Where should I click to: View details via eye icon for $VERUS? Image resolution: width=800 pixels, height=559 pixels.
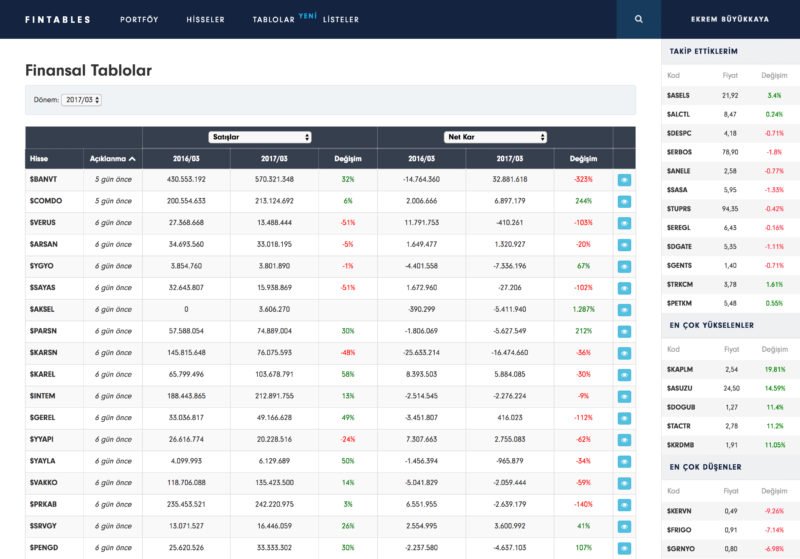(x=624, y=223)
